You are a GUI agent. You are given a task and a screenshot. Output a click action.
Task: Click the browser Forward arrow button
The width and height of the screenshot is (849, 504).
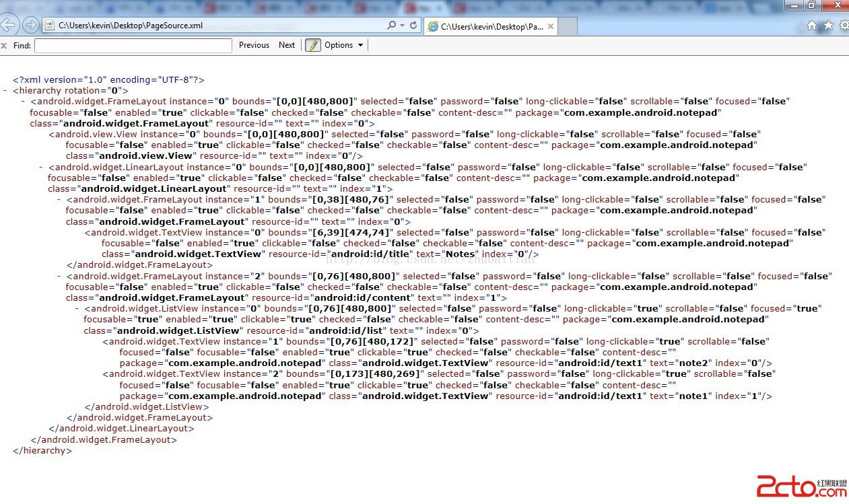coord(30,26)
